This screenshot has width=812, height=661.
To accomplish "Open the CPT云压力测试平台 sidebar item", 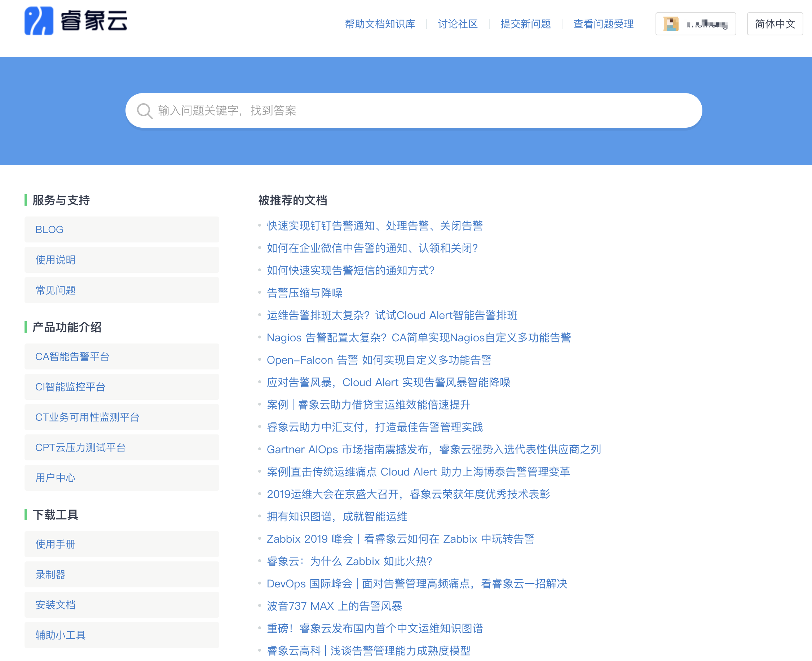I will click(x=122, y=447).
